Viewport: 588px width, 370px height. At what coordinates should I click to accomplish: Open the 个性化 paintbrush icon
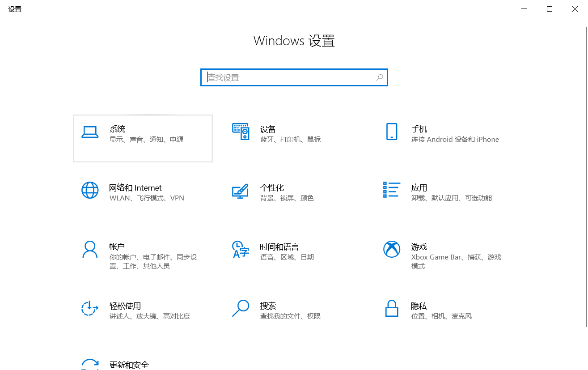(241, 191)
